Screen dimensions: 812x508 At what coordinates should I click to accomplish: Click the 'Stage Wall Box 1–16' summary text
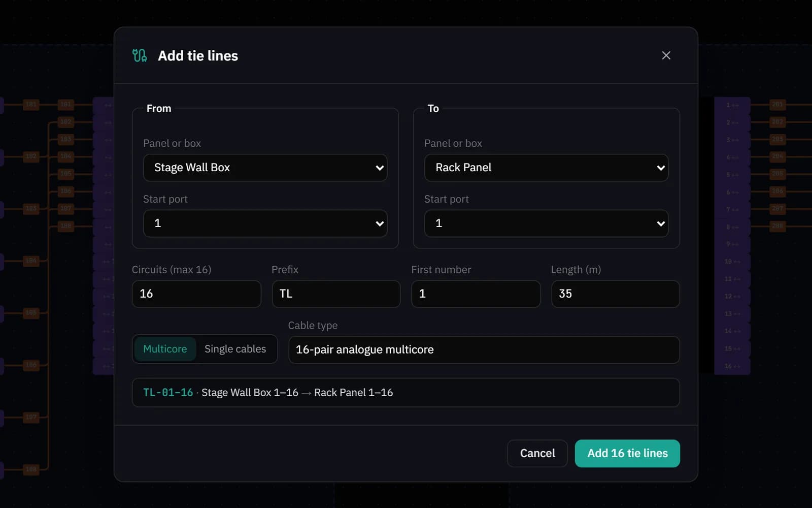pyautogui.click(x=250, y=392)
